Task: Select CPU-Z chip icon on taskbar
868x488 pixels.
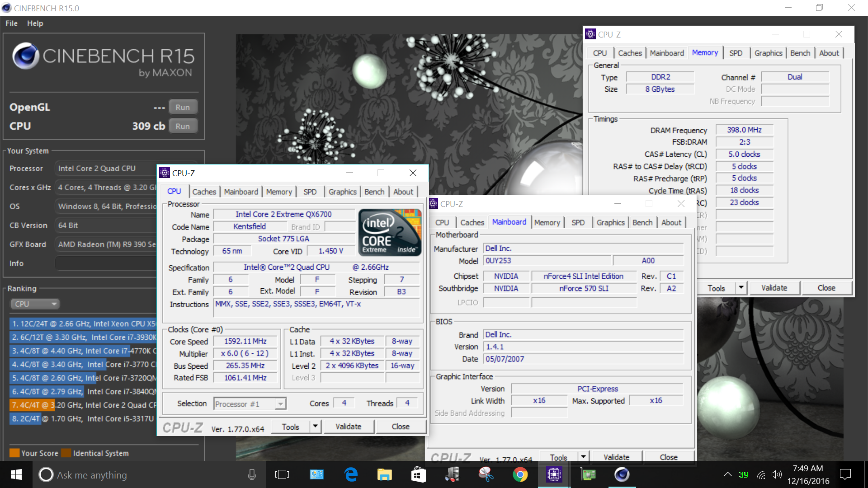Action: coord(554,474)
